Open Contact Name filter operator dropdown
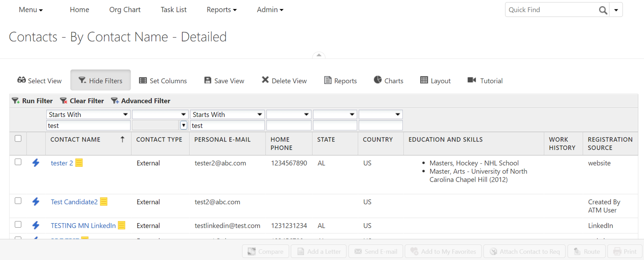The image size is (644, 260). click(x=88, y=114)
